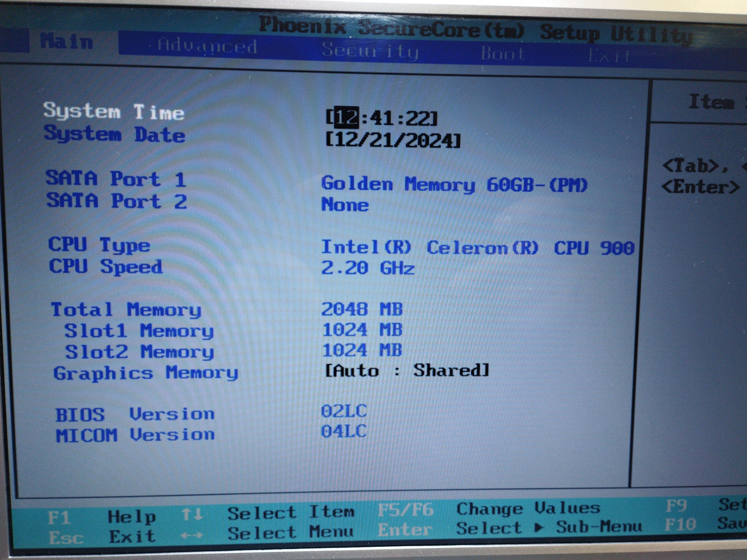Open Graphics Memory Auto : Shared option
The width and height of the screenshot is (747, 560).
[x=407, y=370]
